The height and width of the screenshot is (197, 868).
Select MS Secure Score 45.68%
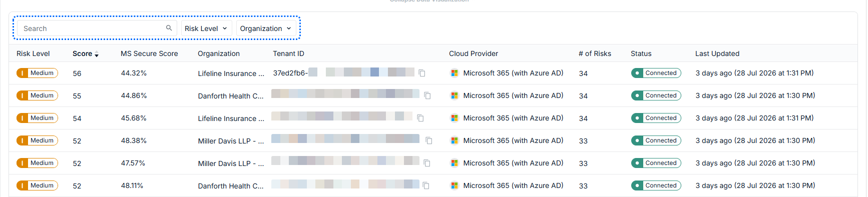tap(134, 118)
